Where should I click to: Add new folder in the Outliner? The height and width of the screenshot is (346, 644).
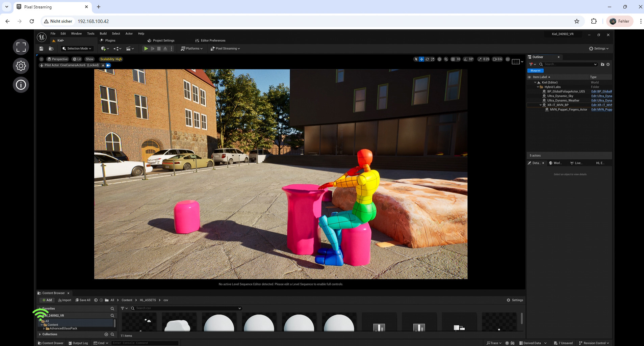602,64
